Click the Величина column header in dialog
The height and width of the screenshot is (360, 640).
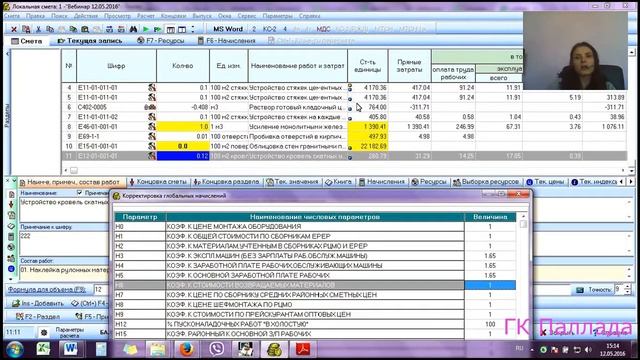pyautogui.click(x=490, y=217)
